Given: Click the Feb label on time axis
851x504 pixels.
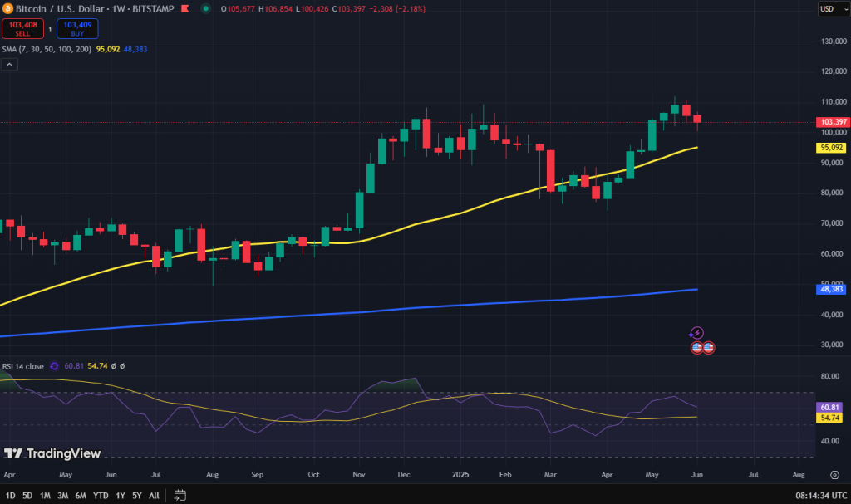Looking at the screenshot, I should point(505,475).
